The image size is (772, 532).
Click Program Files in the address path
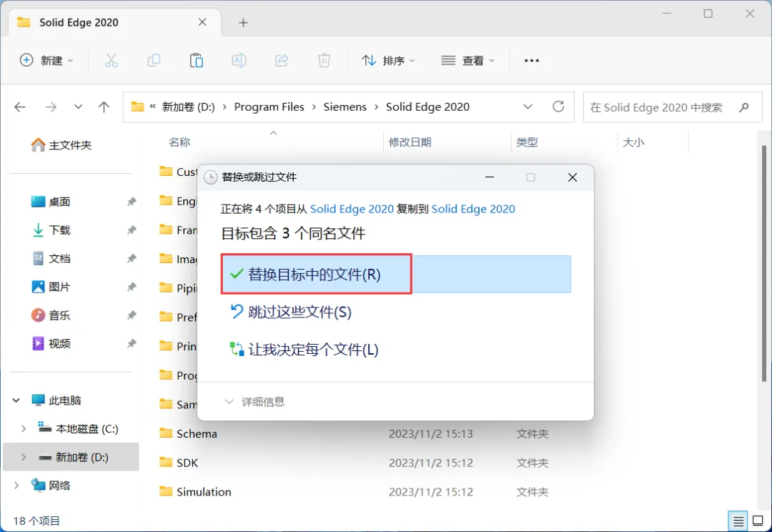pos(269,107)
